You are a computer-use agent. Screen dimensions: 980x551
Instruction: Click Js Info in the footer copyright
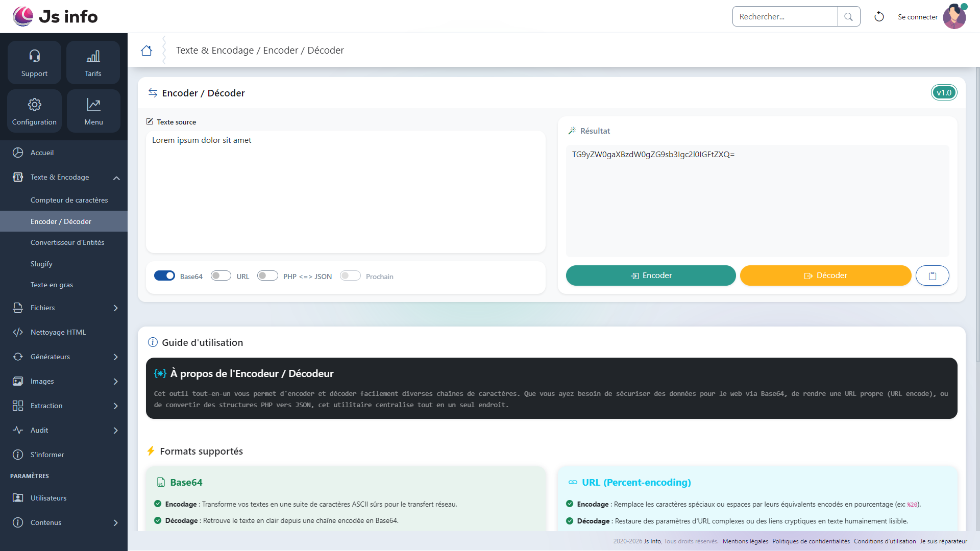(x=652, y=541)
